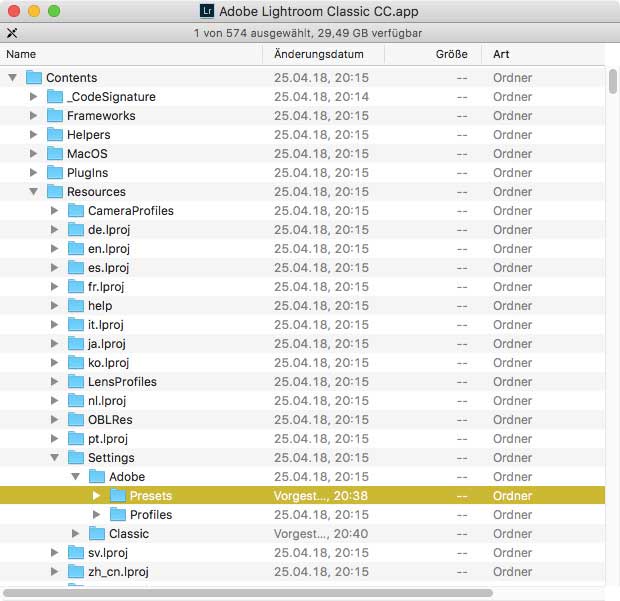Select the Adobe folder icon

click(x=96, y=476)
